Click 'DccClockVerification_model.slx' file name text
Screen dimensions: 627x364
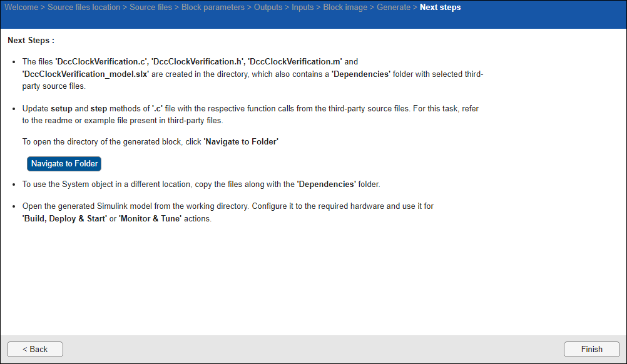[x=86, y=74]
